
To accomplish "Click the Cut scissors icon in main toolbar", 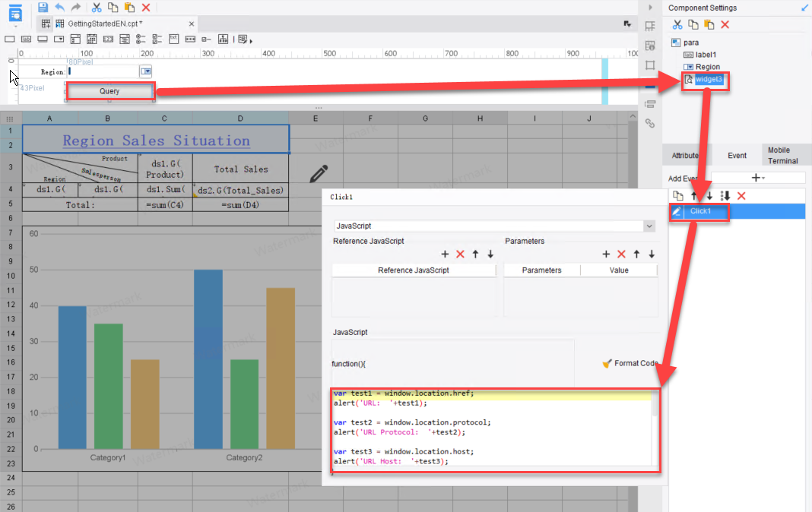I will point(96,7).
